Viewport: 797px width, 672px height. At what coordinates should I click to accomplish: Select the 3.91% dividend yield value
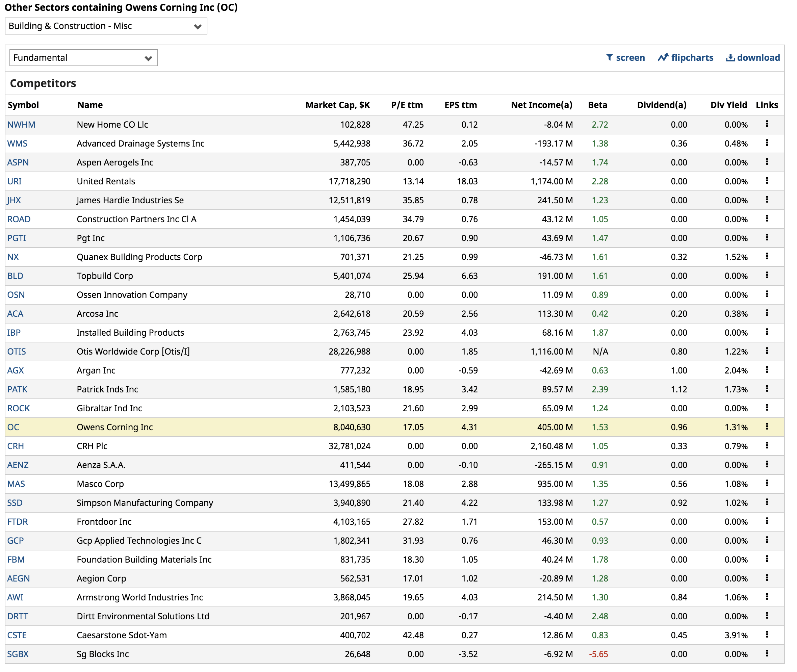point(736,635)
